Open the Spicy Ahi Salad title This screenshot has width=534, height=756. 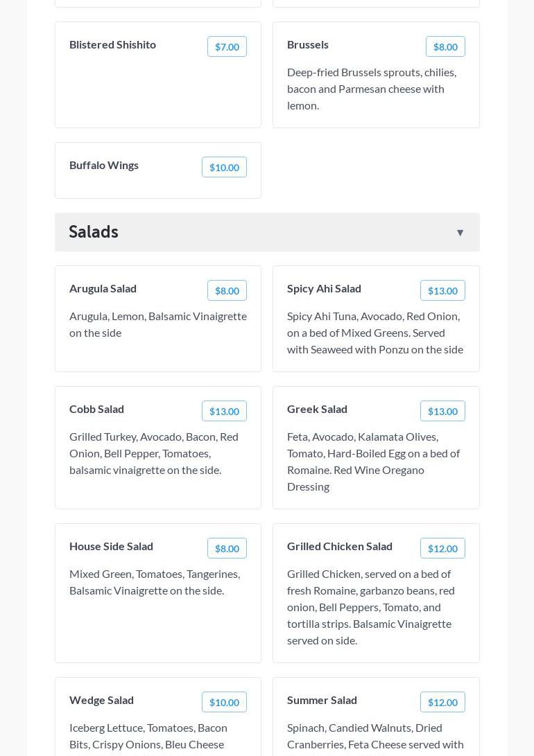[324, 288]
